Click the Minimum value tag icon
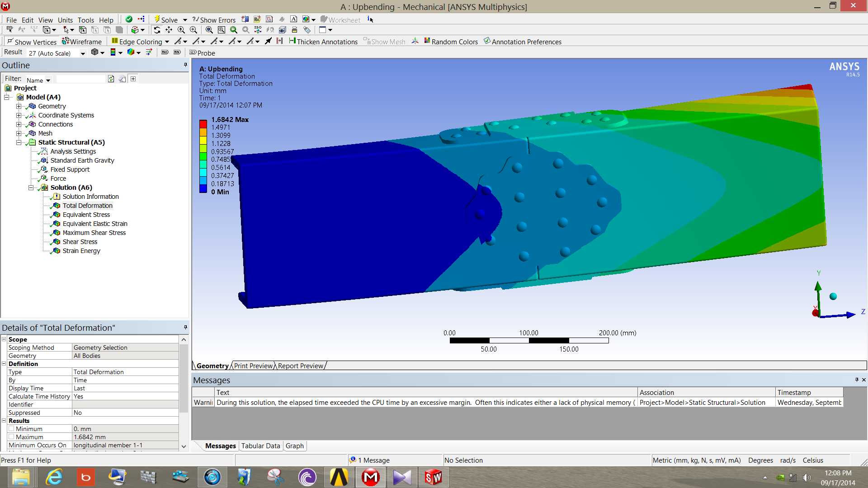Viewport: 868px width, 488px height. (x=177, y=52)
